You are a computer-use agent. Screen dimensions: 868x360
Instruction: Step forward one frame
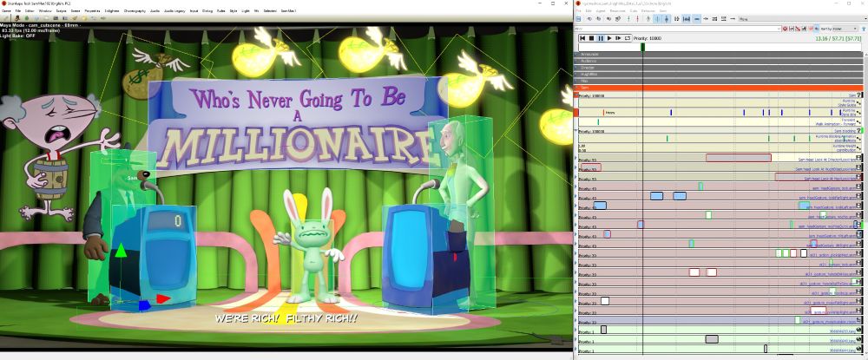pos(618,38)
